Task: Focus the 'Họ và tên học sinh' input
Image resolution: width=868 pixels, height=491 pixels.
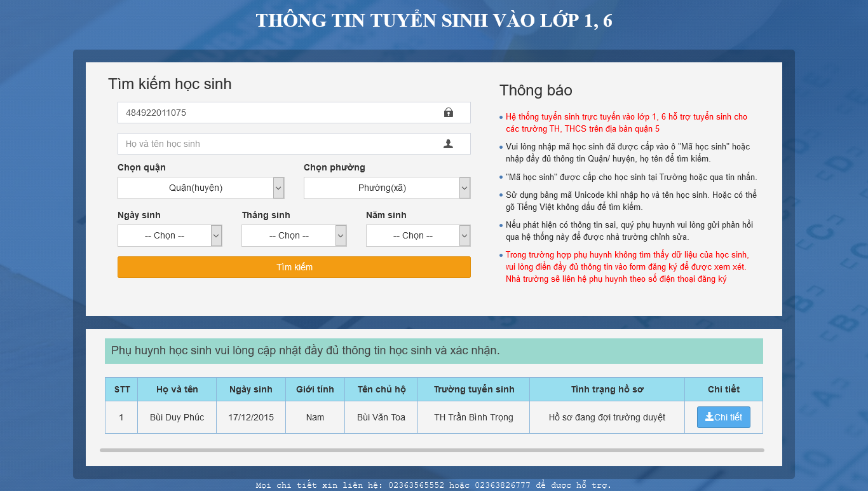Action: 294,144
